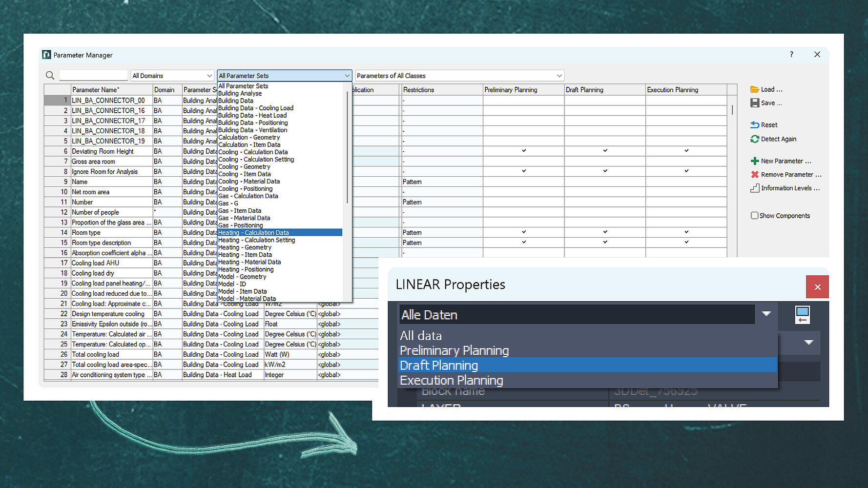
Task: Click the Detect Again refresh icon
Action: pyautogui.click(x=754, y=139)
